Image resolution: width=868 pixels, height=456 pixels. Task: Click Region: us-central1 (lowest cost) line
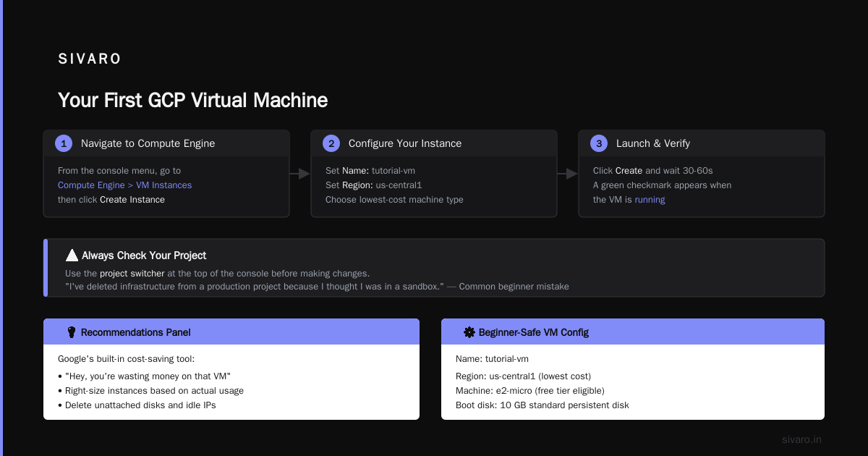point(524,376)
